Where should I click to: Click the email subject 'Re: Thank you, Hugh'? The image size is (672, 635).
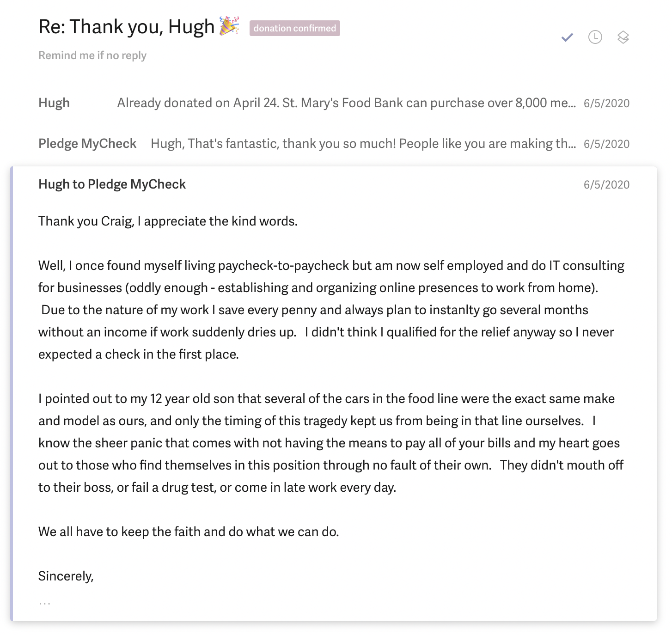pos(127,26)
